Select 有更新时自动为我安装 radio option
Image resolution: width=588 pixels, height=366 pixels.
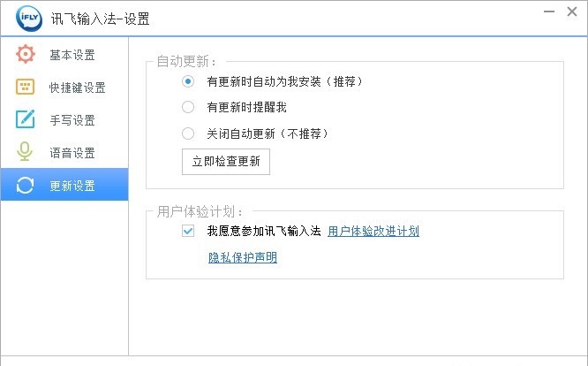(188, 81)
